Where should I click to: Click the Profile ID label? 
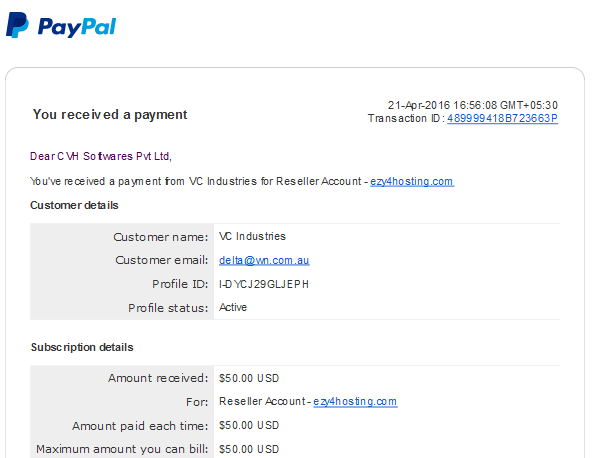[180, 284]
